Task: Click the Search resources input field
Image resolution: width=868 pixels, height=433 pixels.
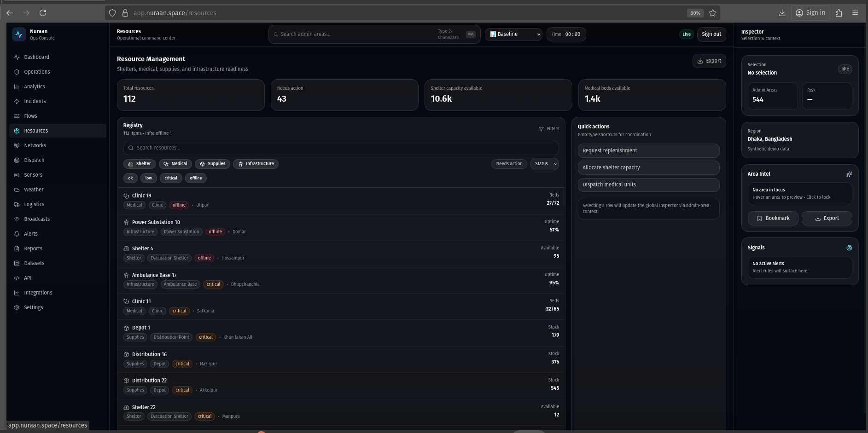Action: [x=341, y=148]
